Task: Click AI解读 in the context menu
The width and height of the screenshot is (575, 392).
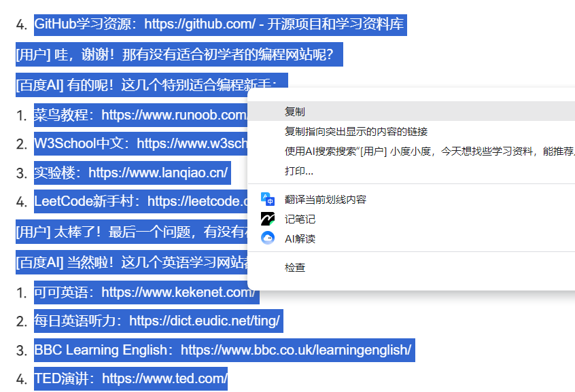Action: pyautogui.click(x=411, y=238)
